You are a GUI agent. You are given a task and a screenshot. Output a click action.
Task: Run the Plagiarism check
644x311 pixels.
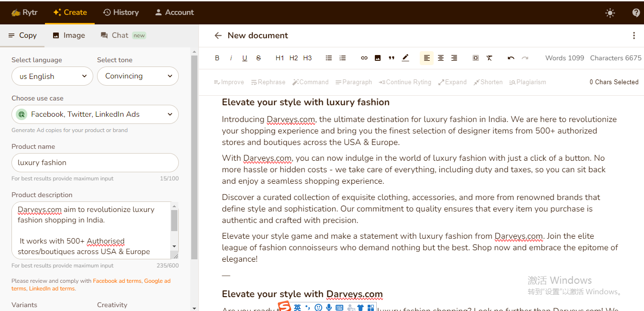click(x=527, y=82)
